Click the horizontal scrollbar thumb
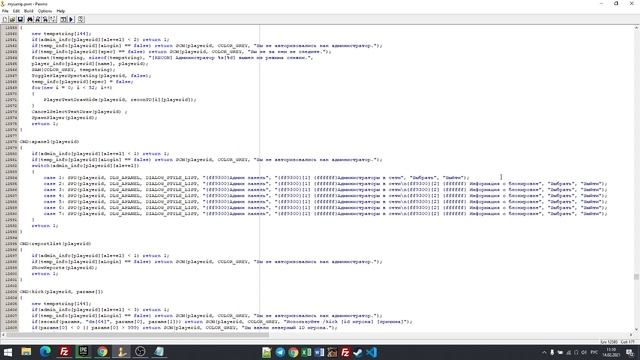This screenshot has width=640, height=360. coord(138,335)
